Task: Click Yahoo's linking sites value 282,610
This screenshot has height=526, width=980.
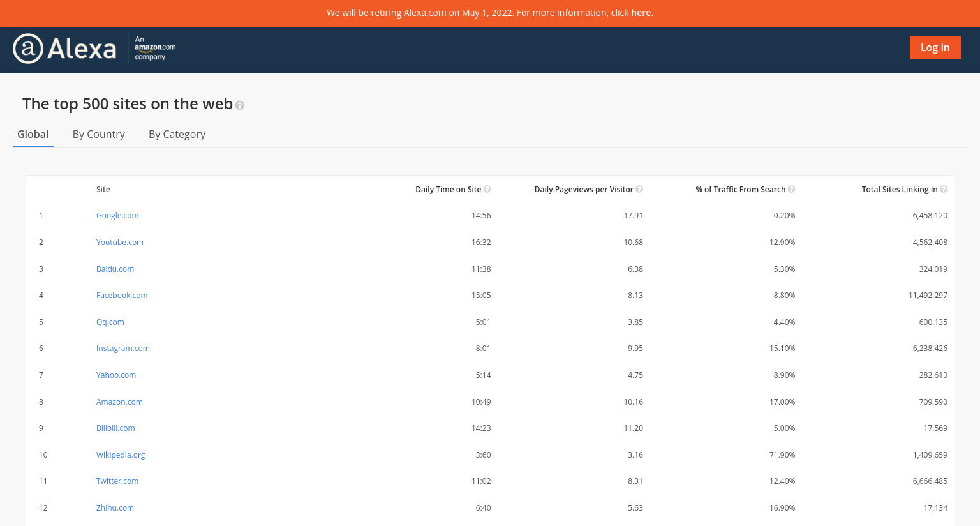Action: point(933,375)
